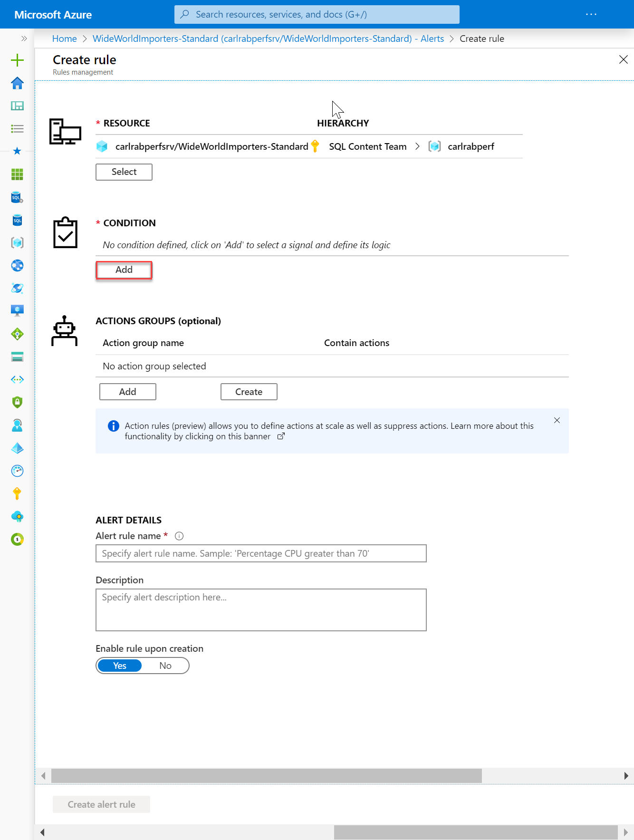Image resolution: width=634 pixels, height=840 pixels.
Task: Open the All services list icon
Action: point(17,128)
